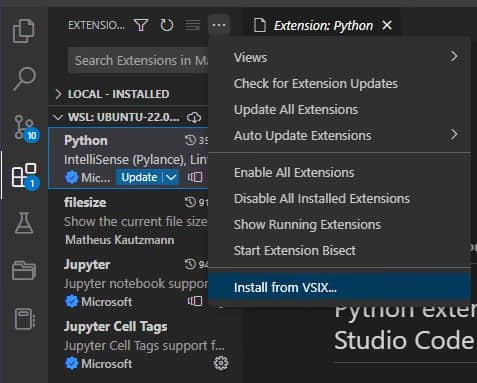The width and height of the screenshot is (477, 383).
Task: Open the Search view in activity bar
Action: 24,79
